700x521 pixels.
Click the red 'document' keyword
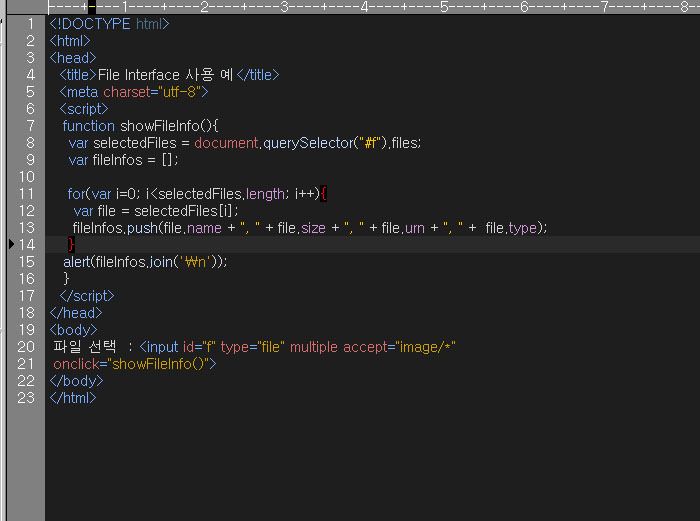(226, 143)
